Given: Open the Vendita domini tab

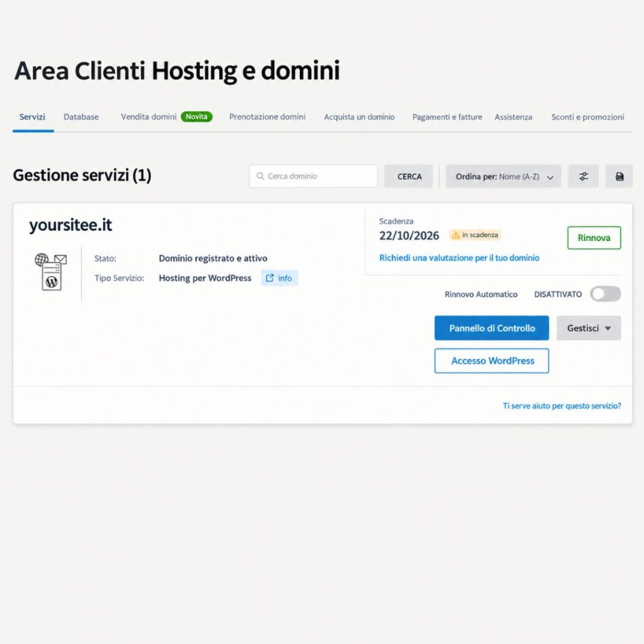Looking at the screenshot, I should 148,116.
